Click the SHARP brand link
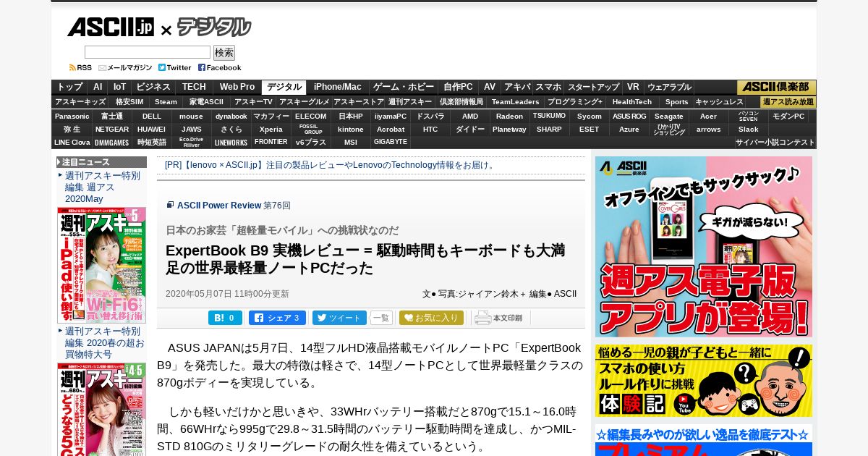 pyautogui.click(x=550, y=129)
